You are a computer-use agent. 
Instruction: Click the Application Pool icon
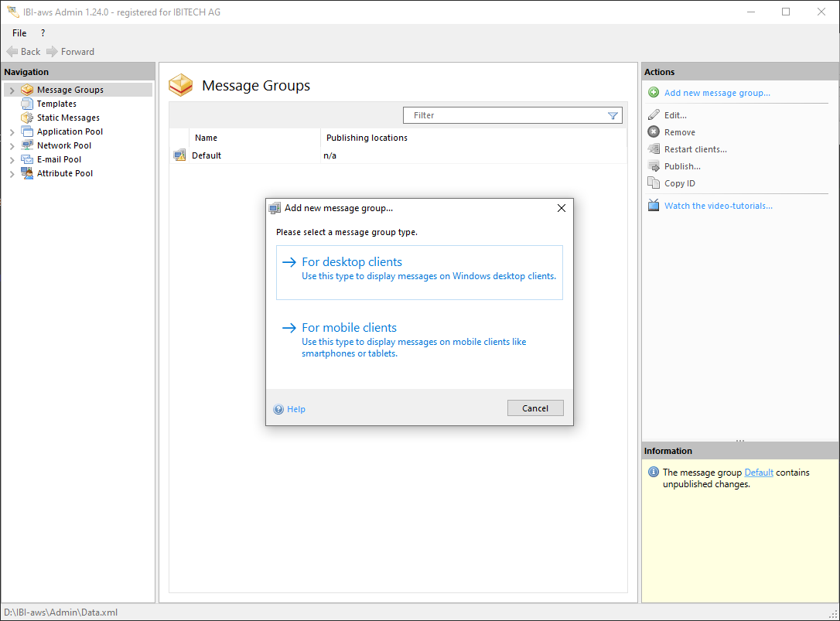point(27,131)
